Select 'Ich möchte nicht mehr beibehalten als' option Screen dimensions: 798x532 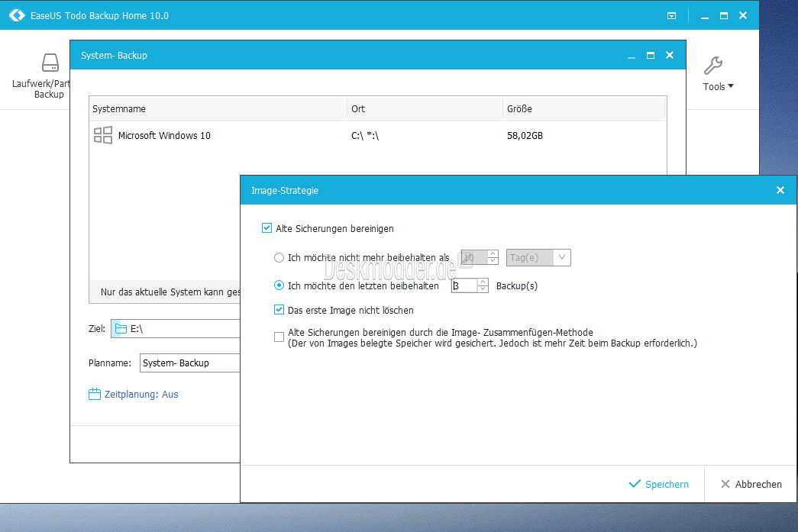pyautogui.click(x=279, y=258)
